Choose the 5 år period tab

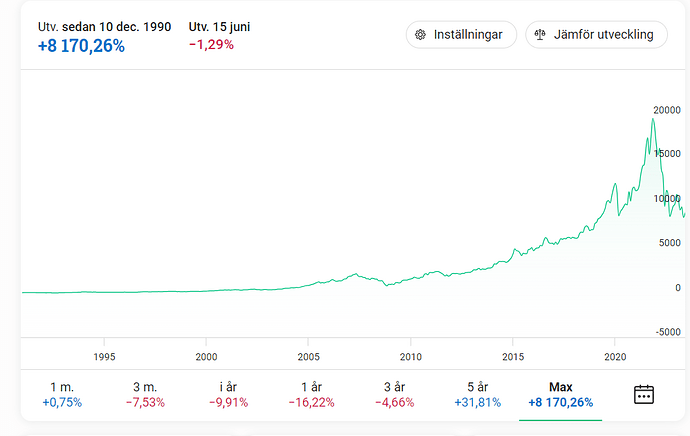(x=478, y=394)
